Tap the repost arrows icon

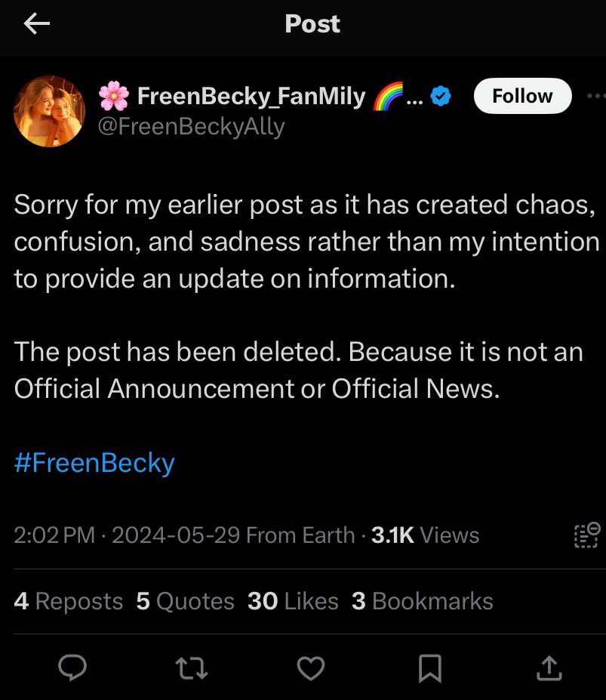tap(192, 668)
